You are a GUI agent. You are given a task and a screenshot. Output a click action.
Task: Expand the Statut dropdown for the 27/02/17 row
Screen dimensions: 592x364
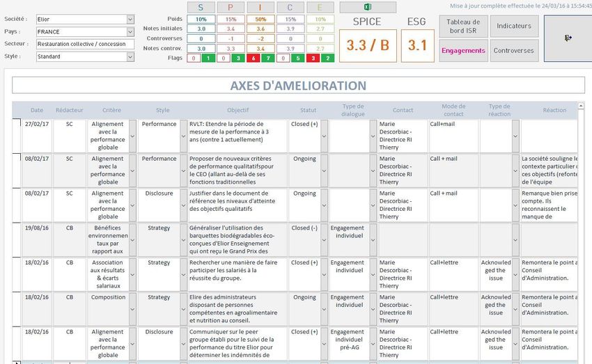click(324, 136)
